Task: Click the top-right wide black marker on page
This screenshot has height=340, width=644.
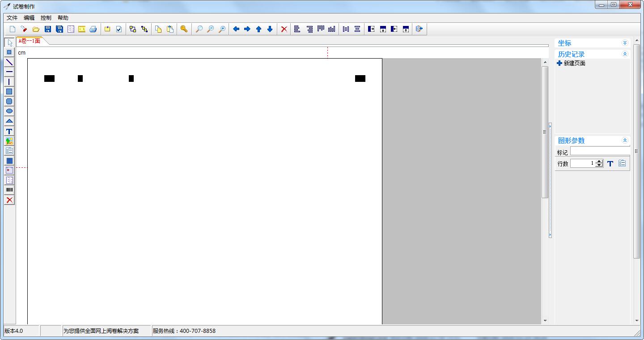Action: (x=360, y=79)
